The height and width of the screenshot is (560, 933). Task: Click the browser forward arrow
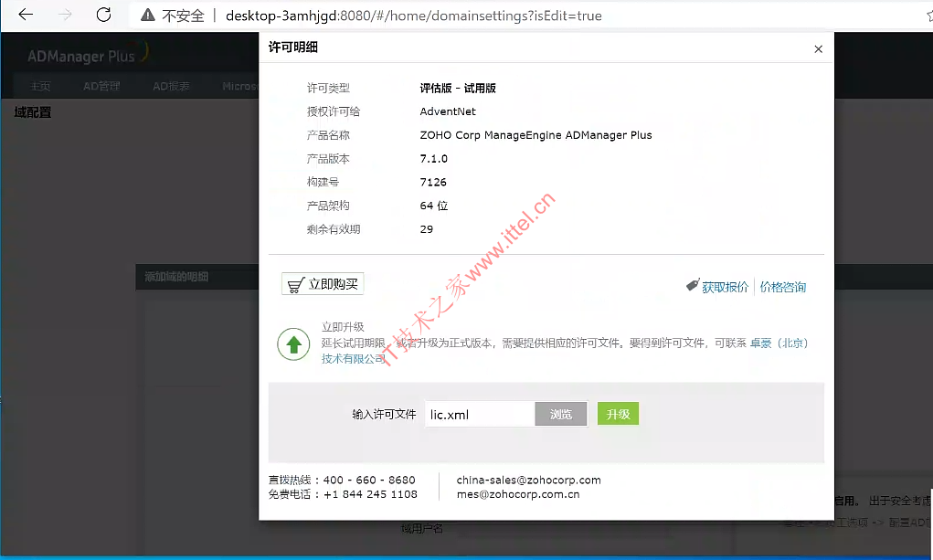[65, 15]
